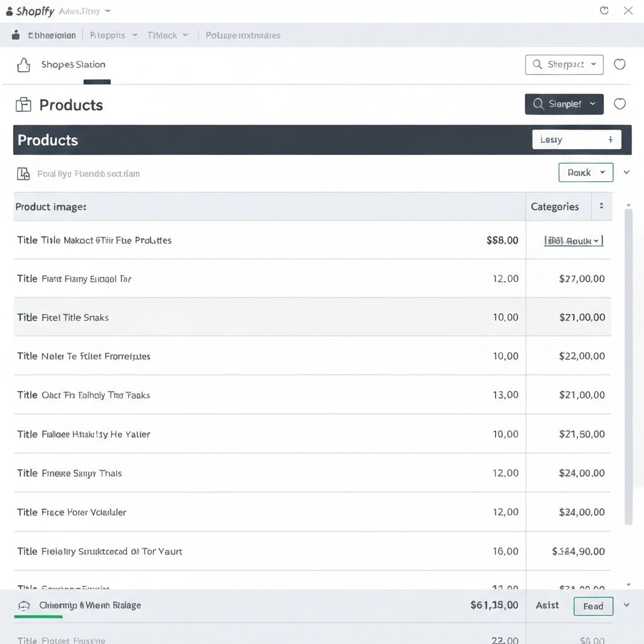Screen dimensions: 644x644
Task: Click the vertical scrollbar of product list
Action: 628,365
